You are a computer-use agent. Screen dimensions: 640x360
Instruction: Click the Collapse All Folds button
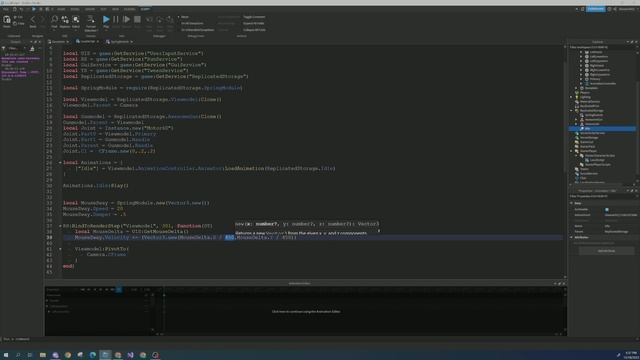[x=254, y=30]
